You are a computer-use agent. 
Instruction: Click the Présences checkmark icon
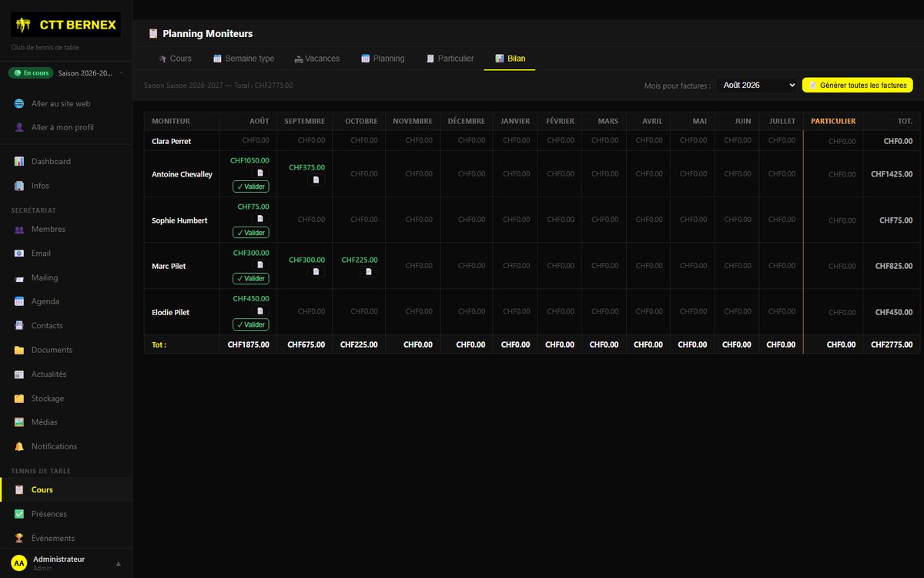19,514
